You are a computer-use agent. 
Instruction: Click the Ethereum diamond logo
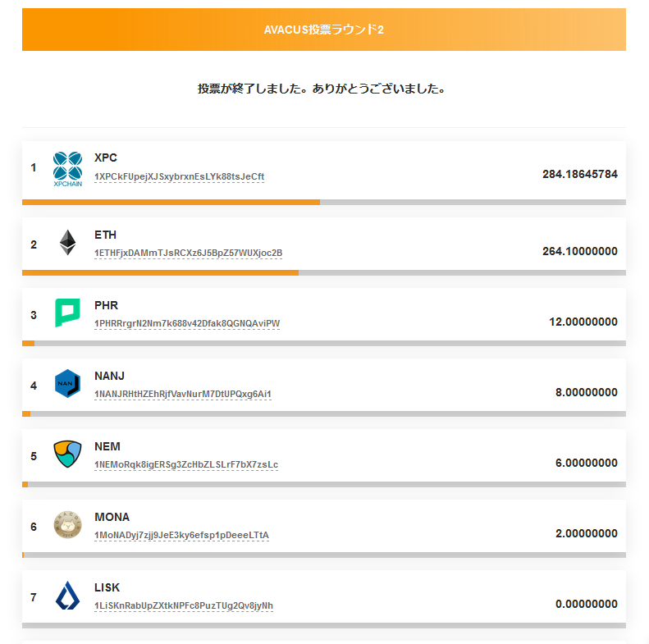(x=67, y=243)
